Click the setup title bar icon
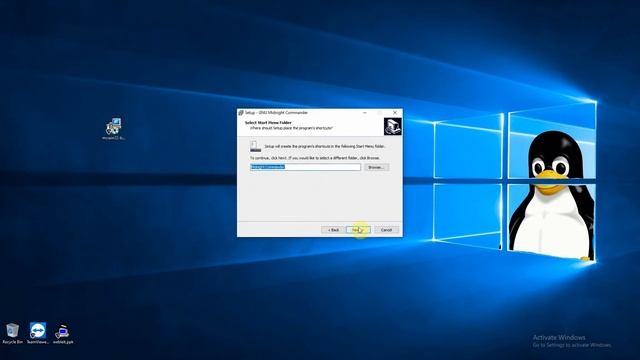 point(241,113)
